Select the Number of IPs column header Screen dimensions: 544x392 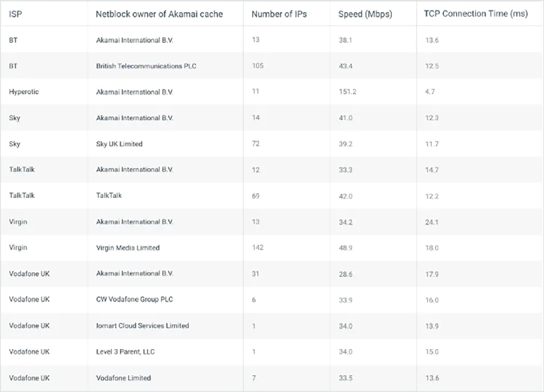(x=279, y=14)
